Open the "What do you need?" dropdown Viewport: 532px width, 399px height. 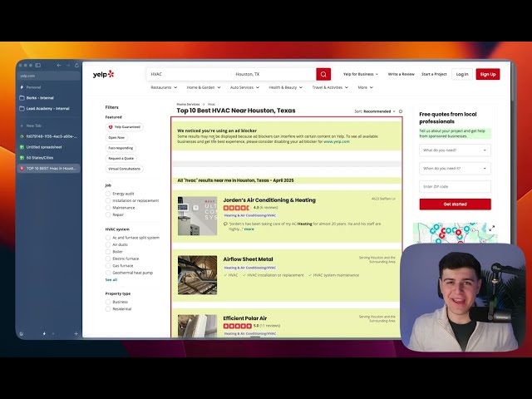pyautogui.click(x=454, y=150)
